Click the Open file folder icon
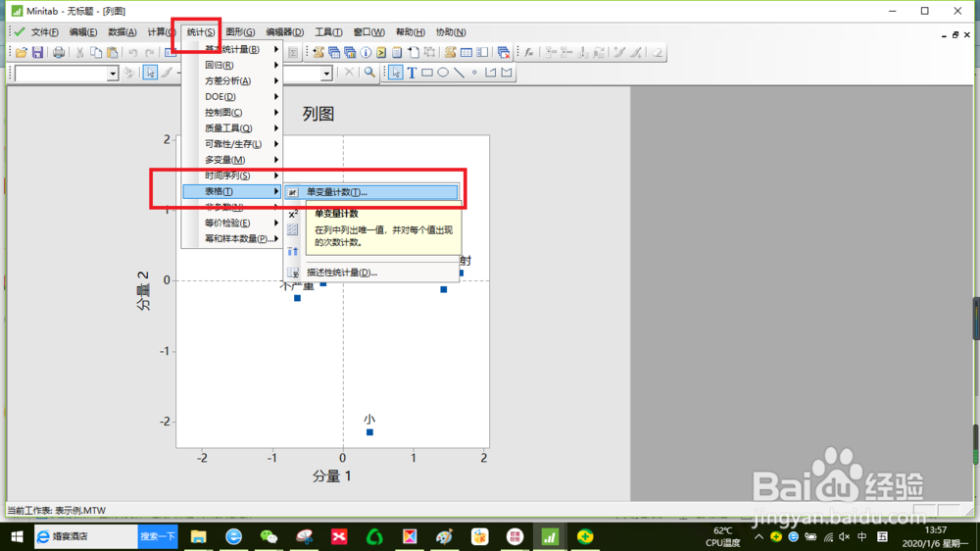Image resolution: width=980 pixels, height=551 pixels. (22, 53)
